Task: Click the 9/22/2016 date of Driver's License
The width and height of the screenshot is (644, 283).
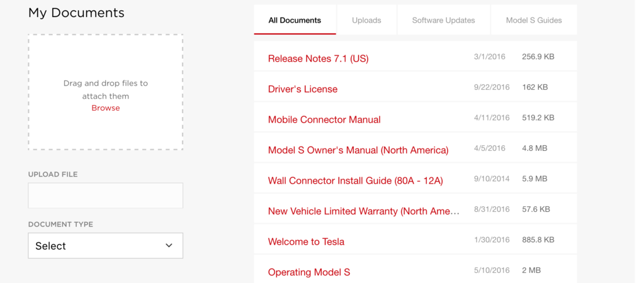Action: [492, 87]
